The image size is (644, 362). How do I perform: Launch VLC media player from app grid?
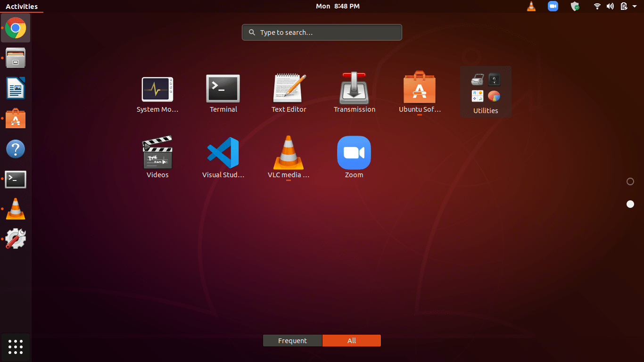tap(289, 158)
